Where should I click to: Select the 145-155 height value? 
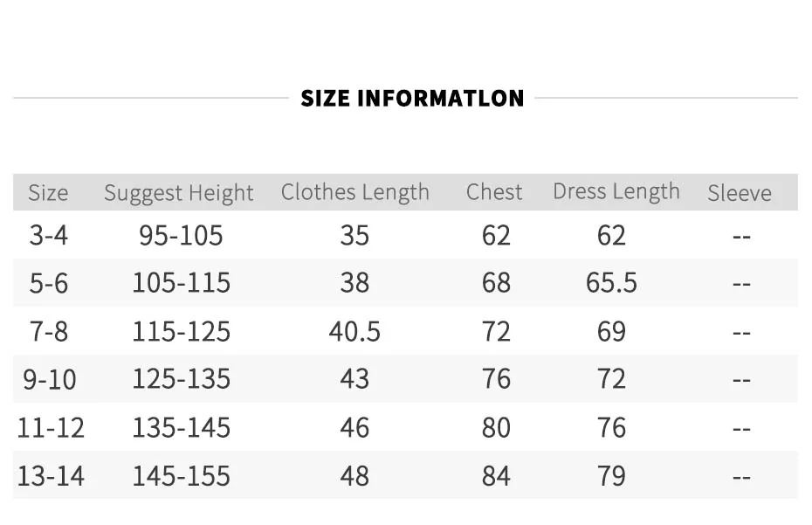tap(182, 476)
